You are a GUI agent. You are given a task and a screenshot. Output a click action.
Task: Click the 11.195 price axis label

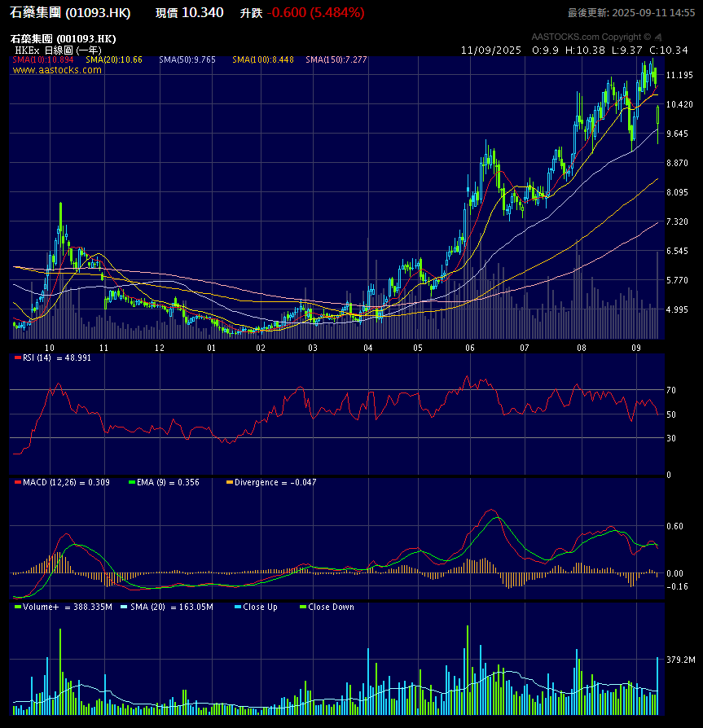(679, 75)
